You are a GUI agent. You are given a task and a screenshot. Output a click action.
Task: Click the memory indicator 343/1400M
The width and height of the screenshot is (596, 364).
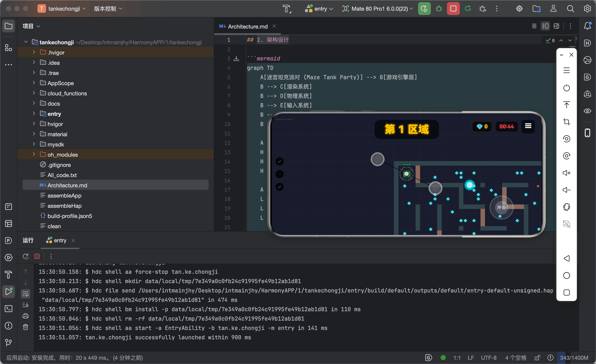(574, 358)
